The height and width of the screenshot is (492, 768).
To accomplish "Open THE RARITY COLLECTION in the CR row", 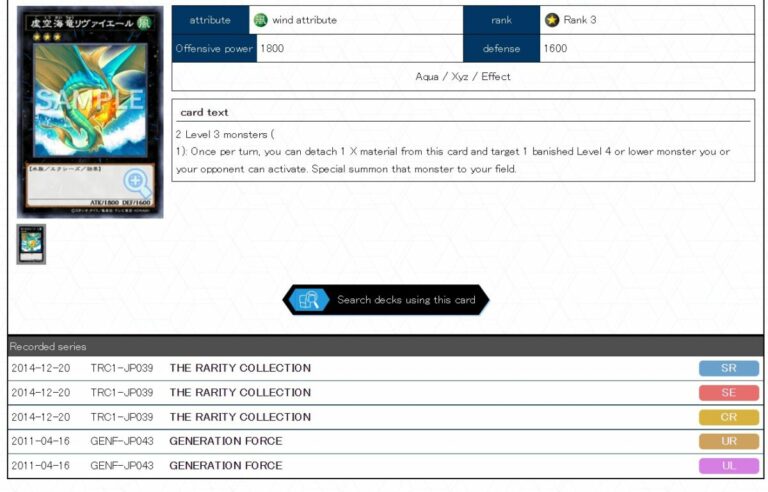I will tap(240, 417).
